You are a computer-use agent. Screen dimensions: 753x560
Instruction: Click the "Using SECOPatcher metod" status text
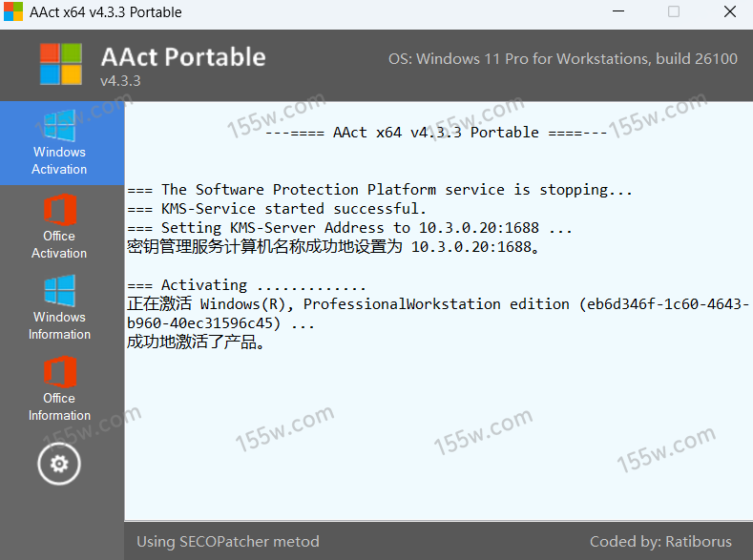coord(228,542)
